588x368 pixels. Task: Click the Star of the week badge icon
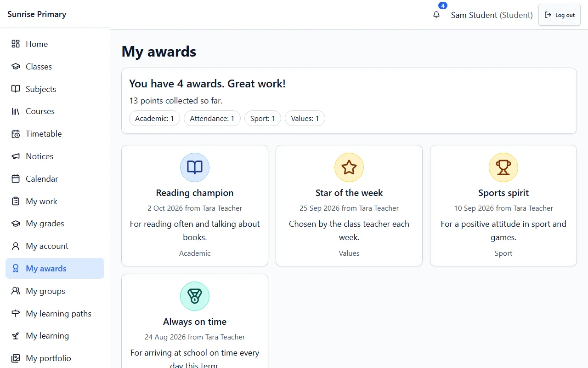coord(349,167)
